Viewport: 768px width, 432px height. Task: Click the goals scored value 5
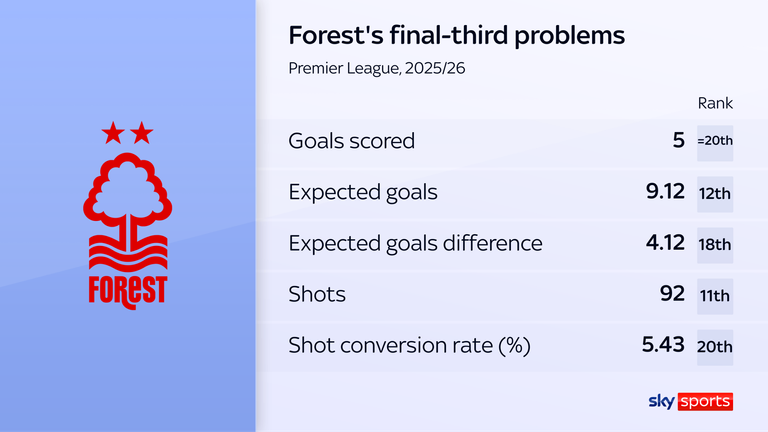coord(678,141)
